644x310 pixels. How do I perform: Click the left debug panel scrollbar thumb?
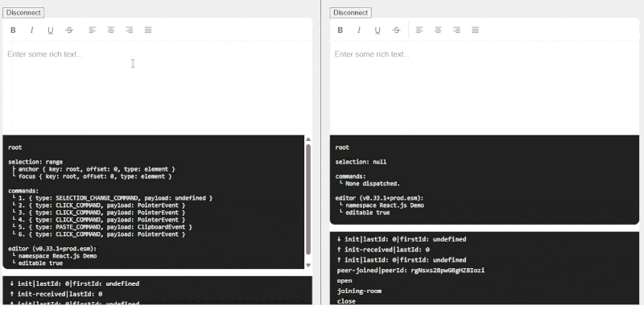[308, 199]
